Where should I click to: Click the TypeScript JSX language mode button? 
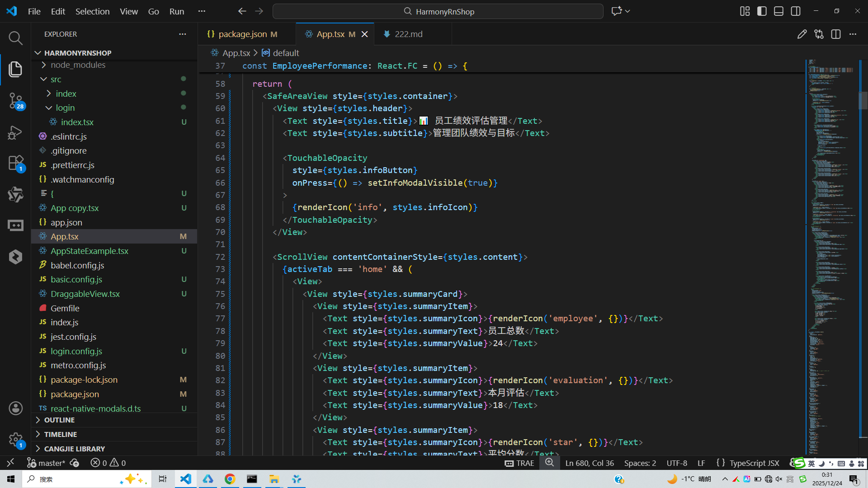pyautogui.click(x=754, y=463)
